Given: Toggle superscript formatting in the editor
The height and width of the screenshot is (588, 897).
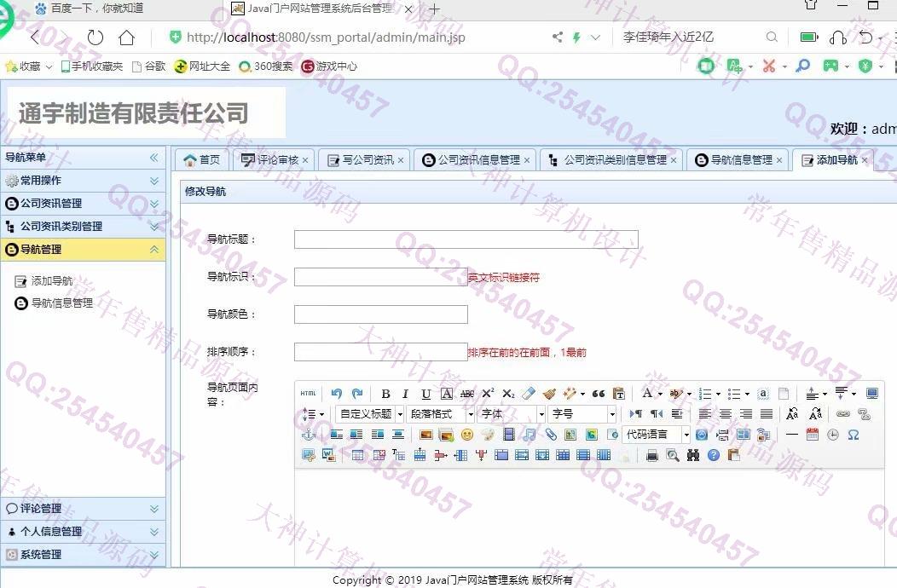Looking at the screenshot, I should (488, 394).
